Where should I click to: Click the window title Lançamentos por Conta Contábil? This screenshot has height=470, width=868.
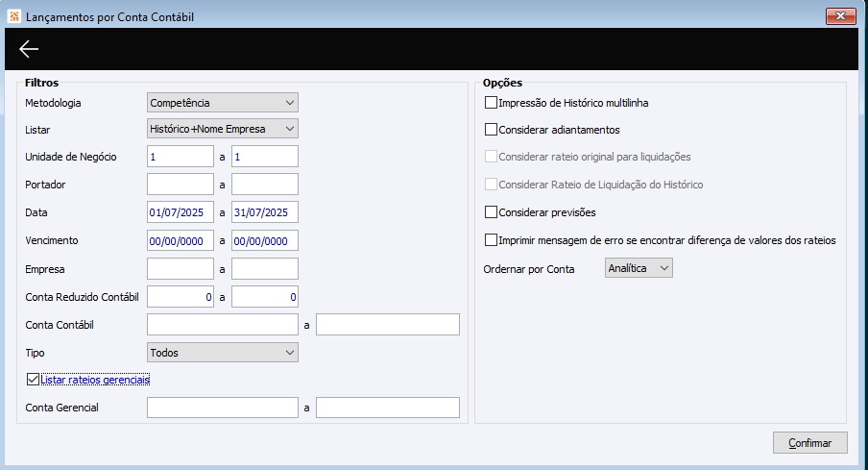(x=109, y=17)
